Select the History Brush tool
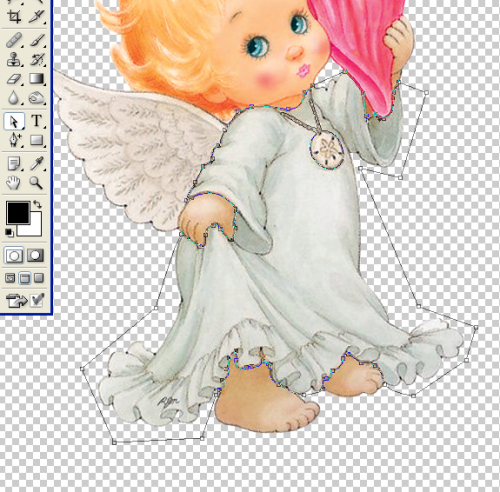 pos(36,60)
